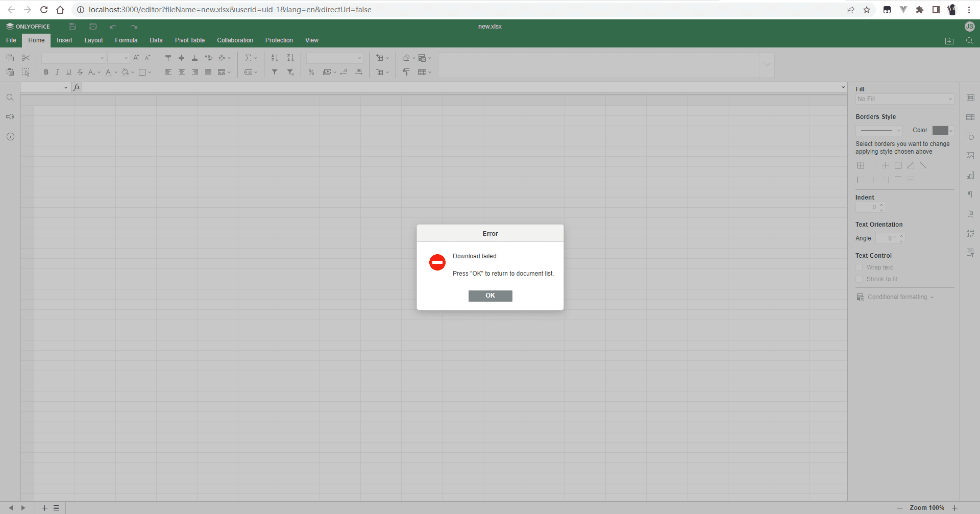Image resolution: width=980 pixels, height=514 pixels.
Task: Enable the Wrap text checkbox
Action: pos(859,267)
